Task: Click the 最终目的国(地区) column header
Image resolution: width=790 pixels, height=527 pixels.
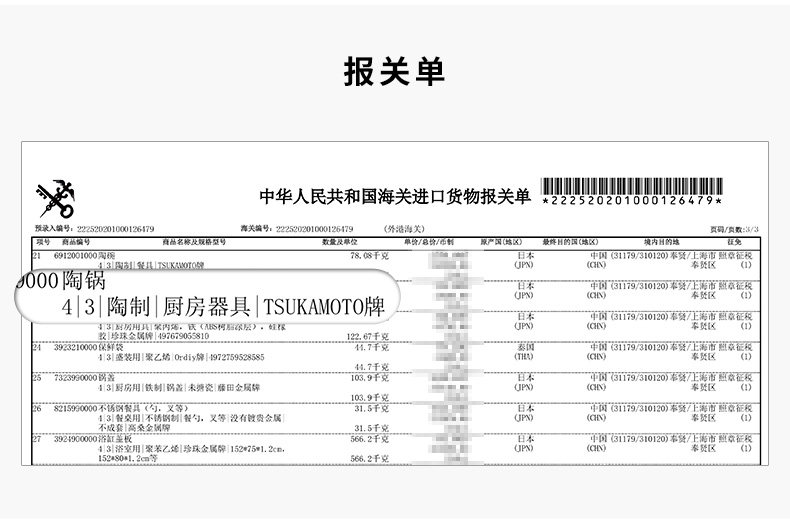Action: point(570,242)
